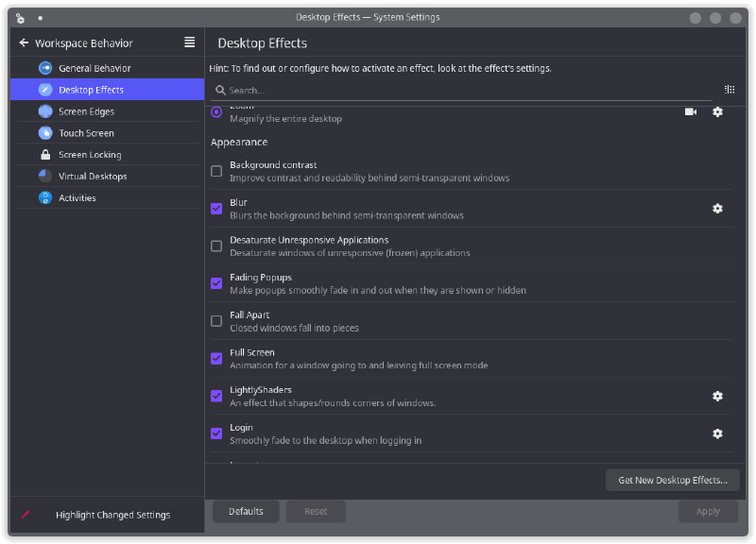Click Get New Desktop Effects button
Image resolution: width=756 pixels, height=544 pixels.
[672, 480]
